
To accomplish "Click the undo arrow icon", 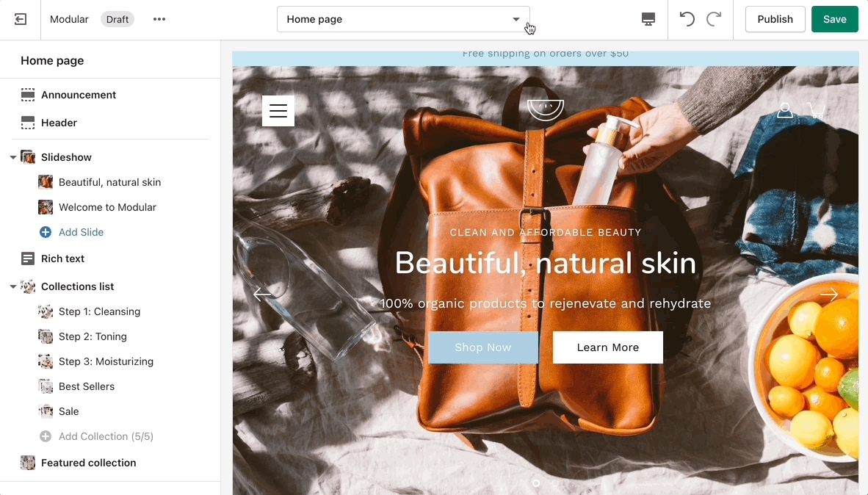I will 687,20.
